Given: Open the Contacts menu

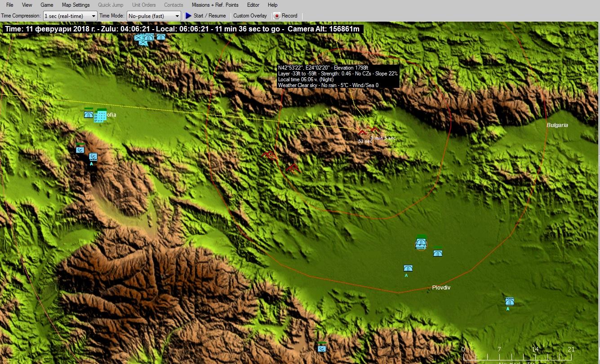Looking at the screenshot, I should 173,5.
